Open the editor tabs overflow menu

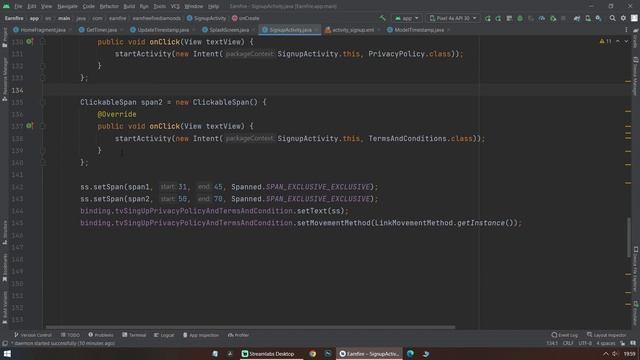[626, 30]
